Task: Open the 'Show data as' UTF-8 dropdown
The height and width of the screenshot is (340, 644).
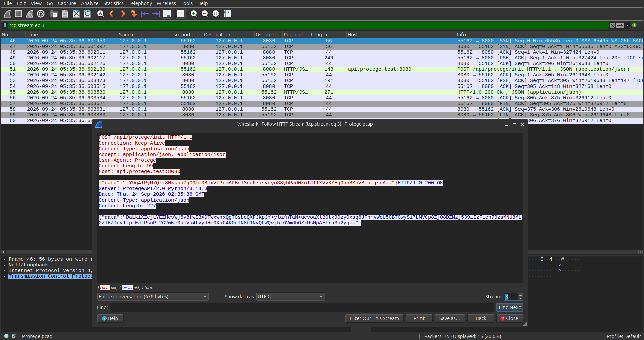Action: pyautogui.click(x=290, y=297)
